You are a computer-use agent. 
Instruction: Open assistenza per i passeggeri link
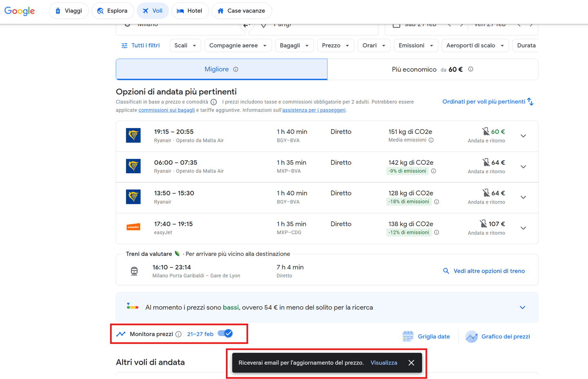(x=314, y=110)
